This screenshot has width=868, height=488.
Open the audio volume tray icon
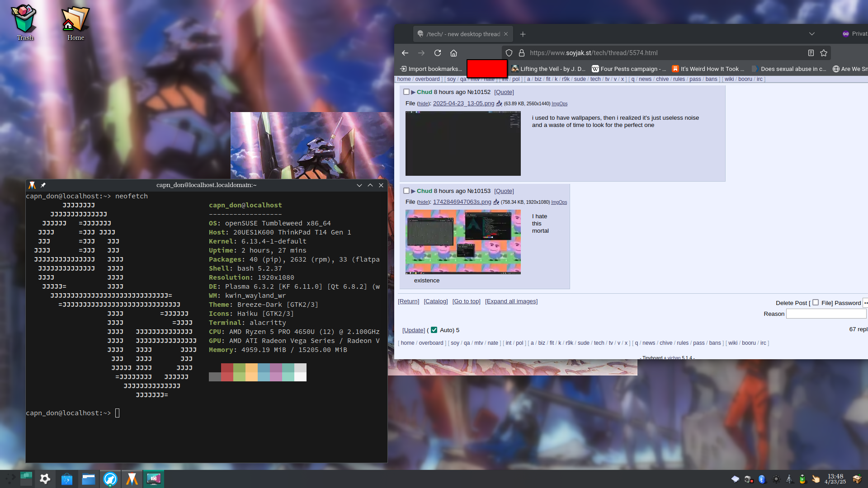click(749, 479)
